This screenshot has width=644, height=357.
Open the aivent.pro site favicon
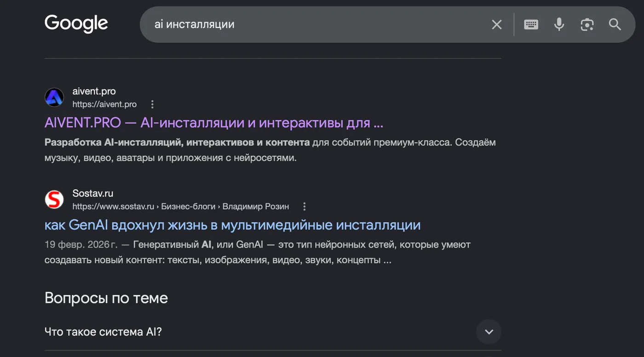click(x=54, y=97)
